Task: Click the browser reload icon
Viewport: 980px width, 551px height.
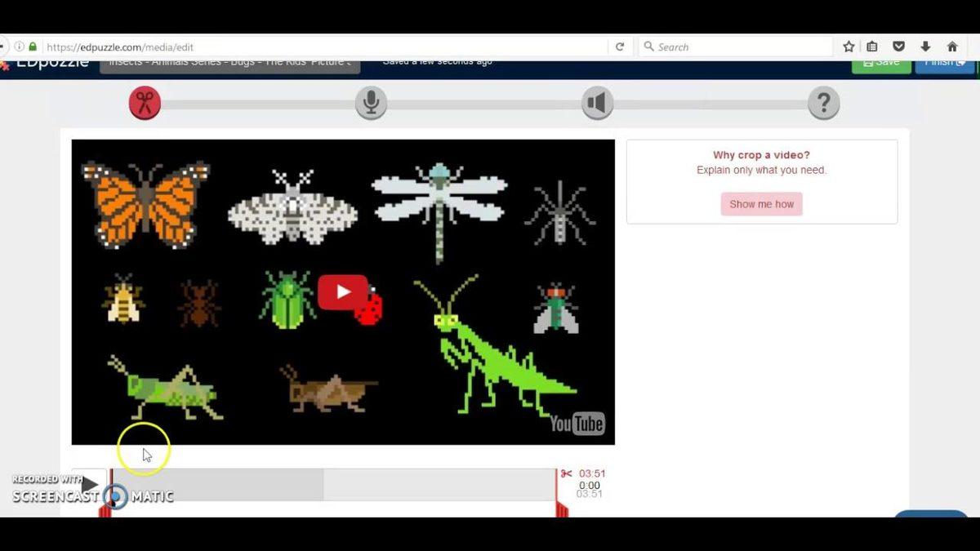Action: pos(620,47)
